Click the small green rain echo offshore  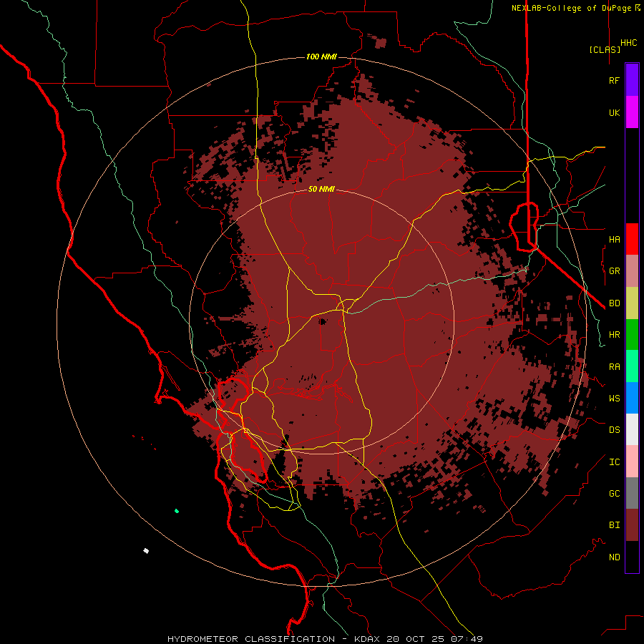click(177, 511)
